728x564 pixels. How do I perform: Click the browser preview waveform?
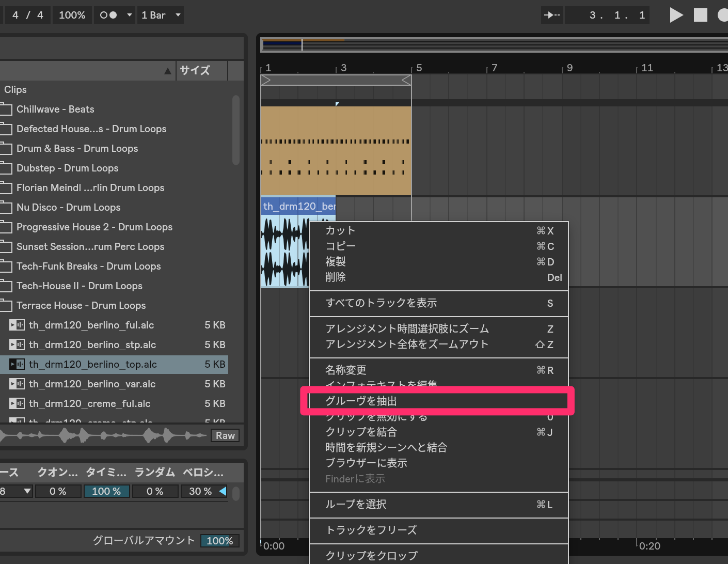103,436
